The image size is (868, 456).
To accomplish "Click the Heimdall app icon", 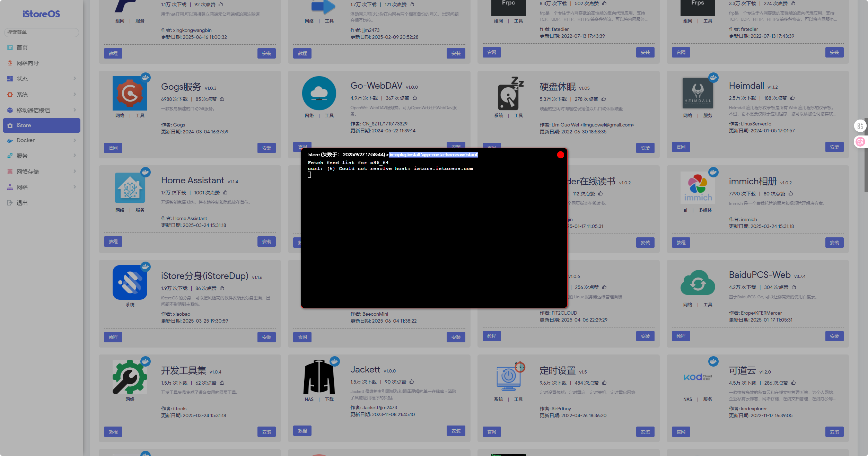I will [698, 93].
